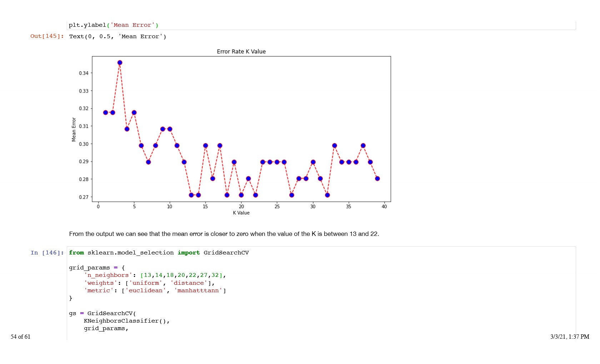Place cursor in the plt.ylabel code line

(113, 25)
